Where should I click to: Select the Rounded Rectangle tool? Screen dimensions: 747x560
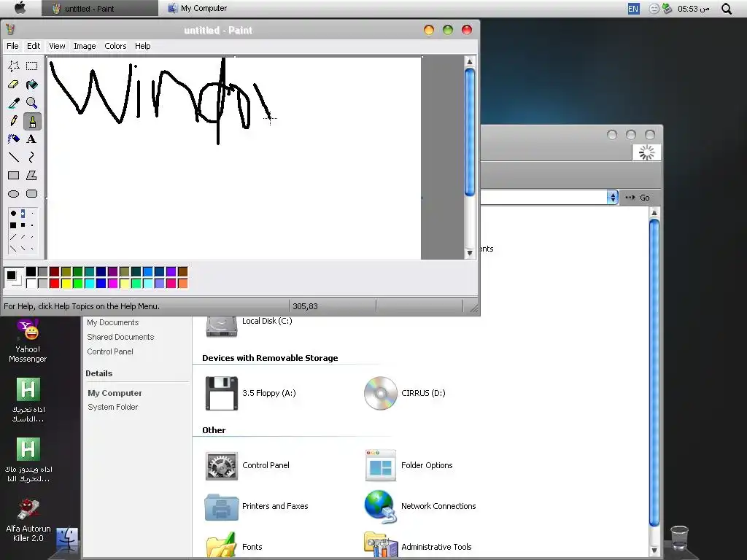[31, 194]
